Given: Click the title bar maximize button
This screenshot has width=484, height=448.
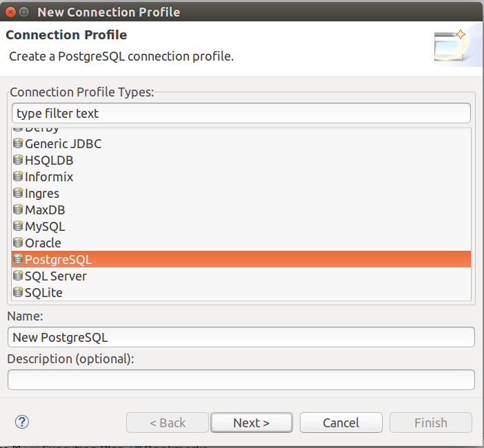Looking at the screenshot, I should tap(23, 12).
